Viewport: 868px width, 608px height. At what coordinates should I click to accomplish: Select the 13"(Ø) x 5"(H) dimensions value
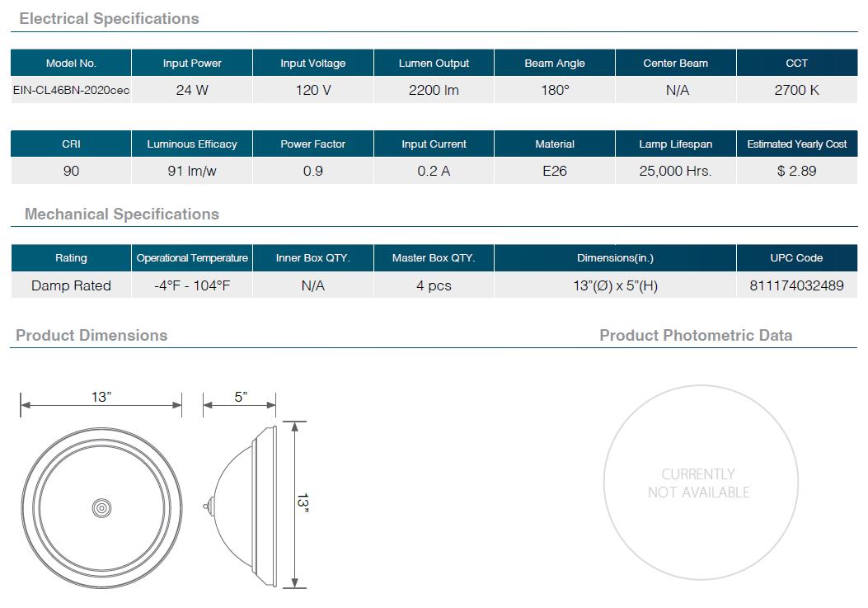615,285
